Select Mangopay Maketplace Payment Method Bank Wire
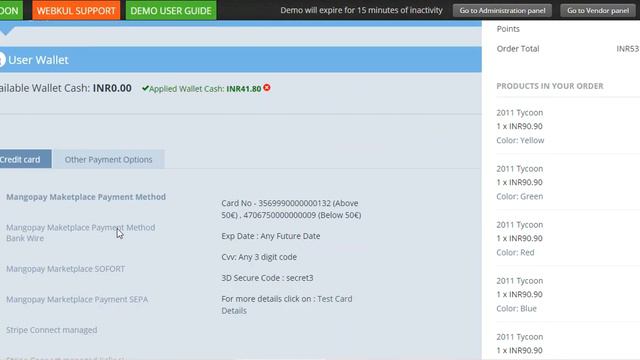Image resolution: width=640 pixels, height=360 pixels. tap(80, 233)
